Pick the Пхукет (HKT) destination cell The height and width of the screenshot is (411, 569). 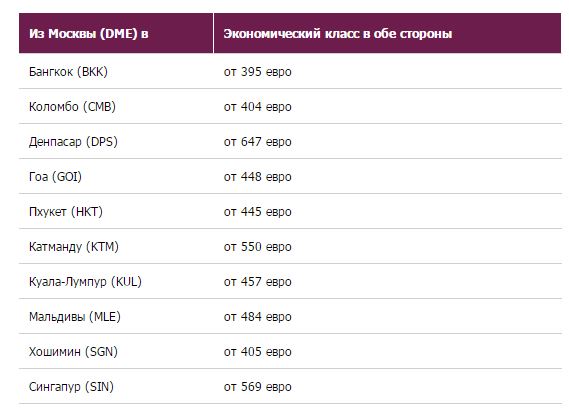pyautogui.click(x=66, y=212)
